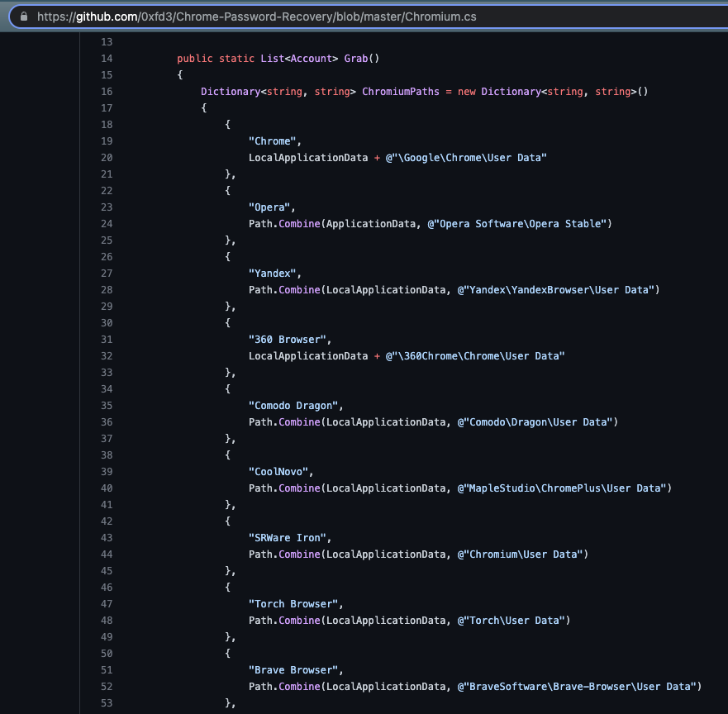Select line number 52
This screenshot has height=714, width=728.
click(107, 687)
